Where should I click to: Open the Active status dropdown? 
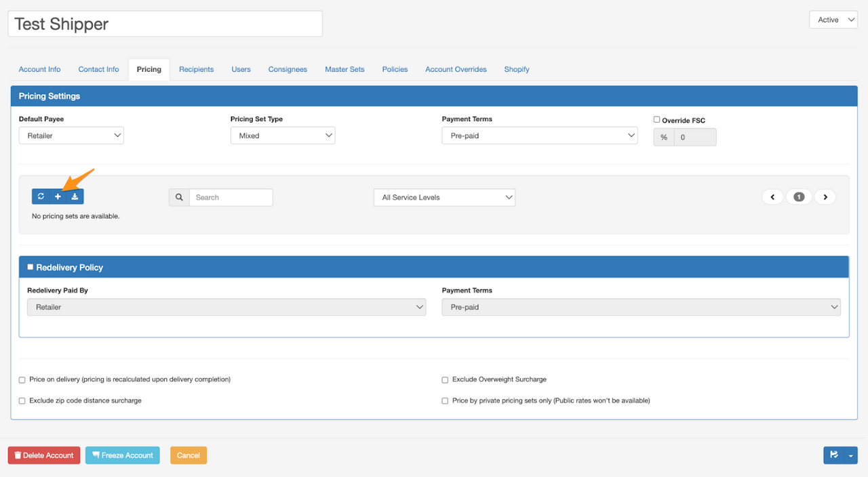tap(833, 20)
